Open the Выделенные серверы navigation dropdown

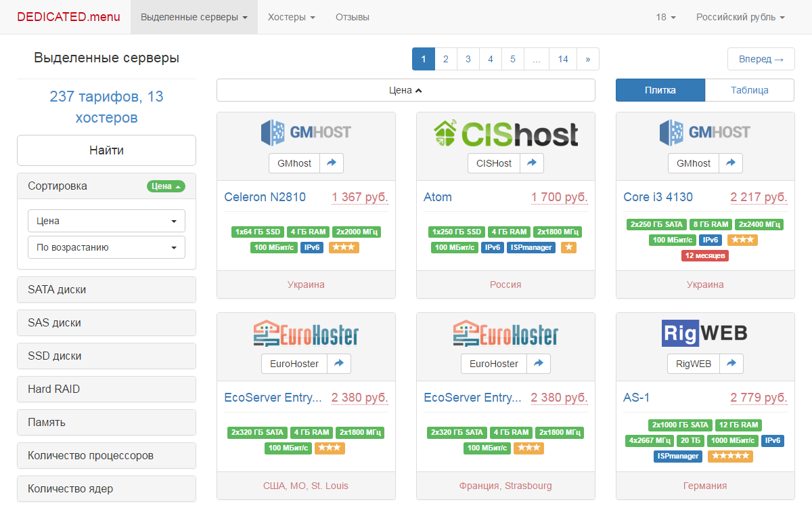tap(194, 17)
